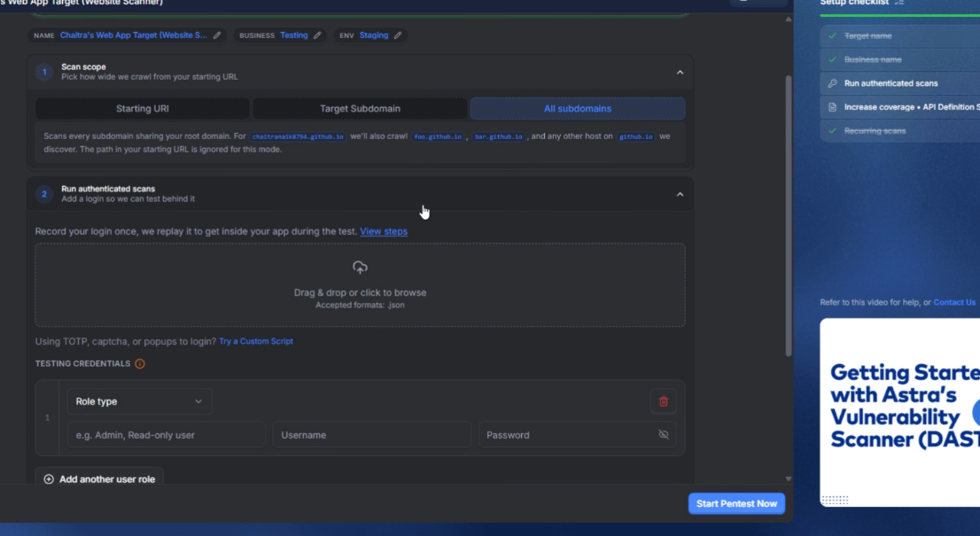Open Increase coverage API Definition checklist item

[x=900, y=107]
